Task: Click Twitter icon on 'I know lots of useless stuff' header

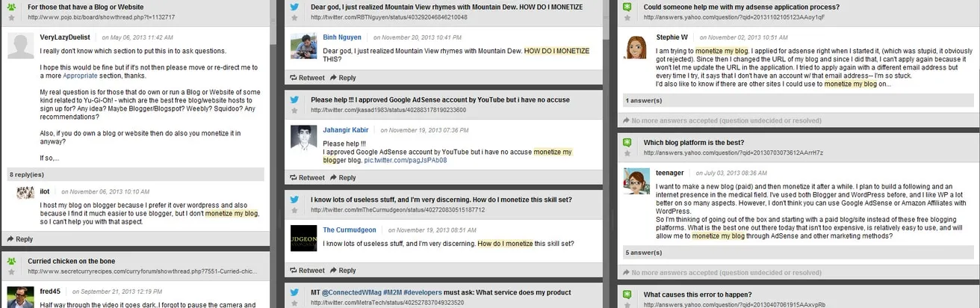Action: coord(294,199)
